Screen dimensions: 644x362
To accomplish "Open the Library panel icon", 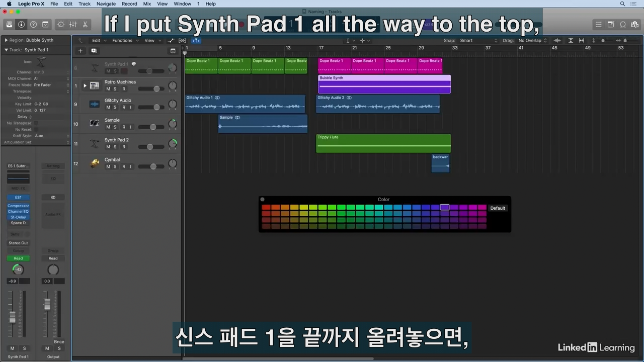I will [x=9, y=24].
